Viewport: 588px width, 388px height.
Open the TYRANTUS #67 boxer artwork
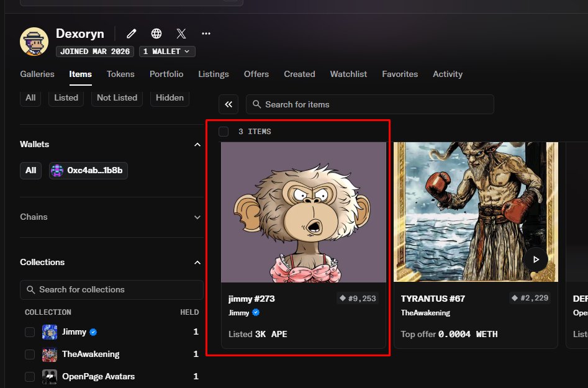(476, 212)
